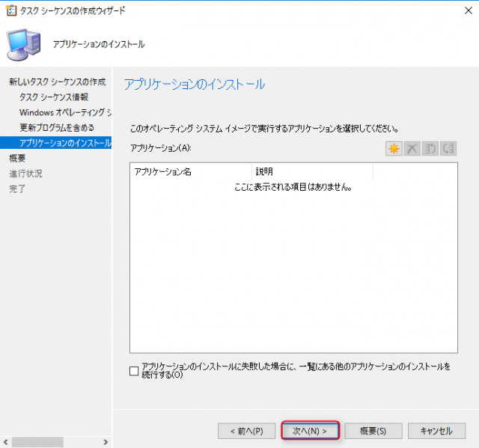
Task: Select 新しいタスク シーケンスの作成 in the sidebar
Action: (56, 82)
